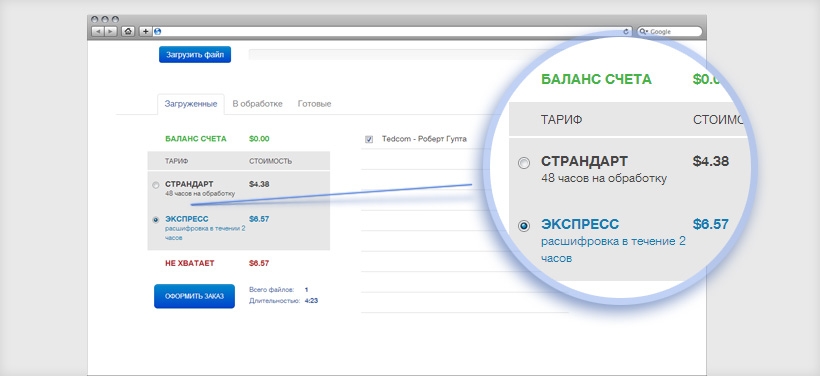The image size is (820, 376).
Task: Select the small СТРАНДАРТ tariff radio button
Action: [x=155, y=185]
